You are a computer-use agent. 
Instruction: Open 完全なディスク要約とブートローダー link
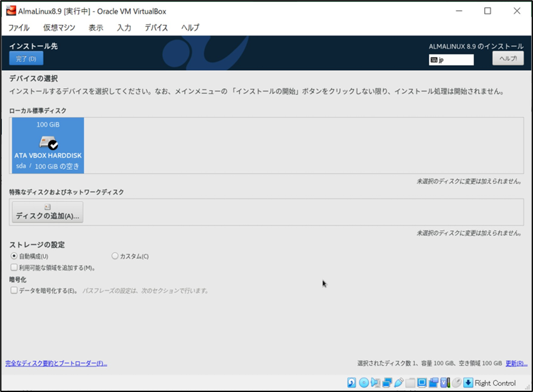(x=56, y=363)
